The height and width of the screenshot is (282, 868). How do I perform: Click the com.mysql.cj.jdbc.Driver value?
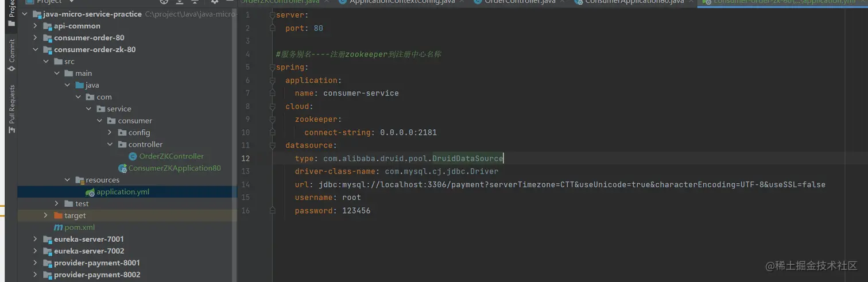click(441, 171)
